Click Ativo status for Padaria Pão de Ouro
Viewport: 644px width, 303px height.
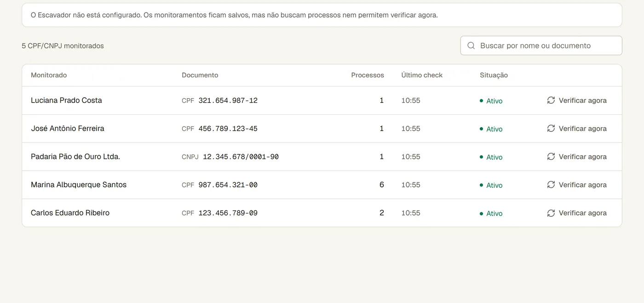pos(491,157)
